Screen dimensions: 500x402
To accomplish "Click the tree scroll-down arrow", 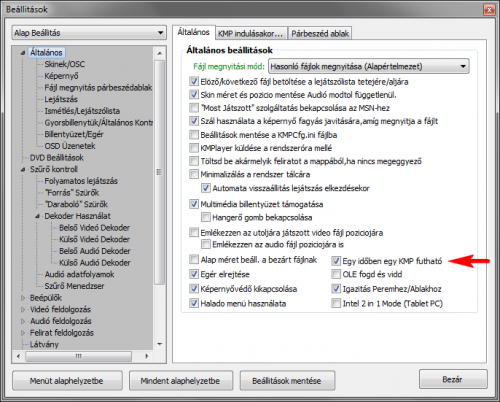I will tap(160, 344).
